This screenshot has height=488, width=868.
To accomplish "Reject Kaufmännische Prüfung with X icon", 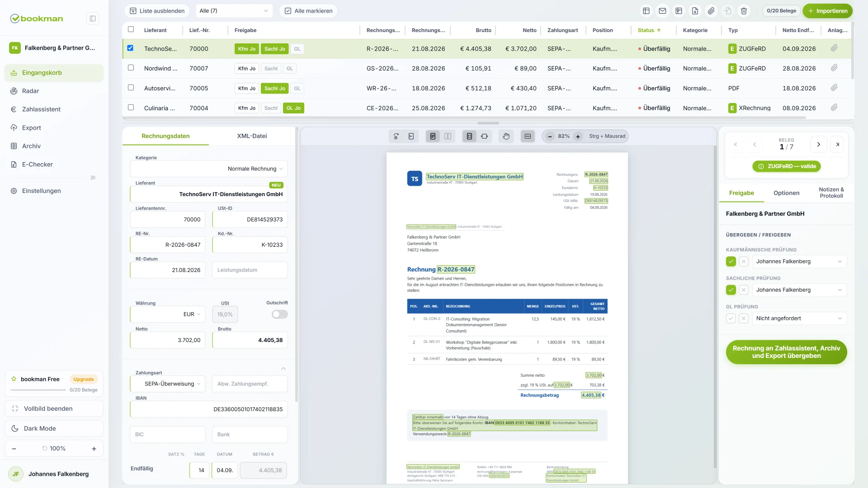I will pos(744,262).
